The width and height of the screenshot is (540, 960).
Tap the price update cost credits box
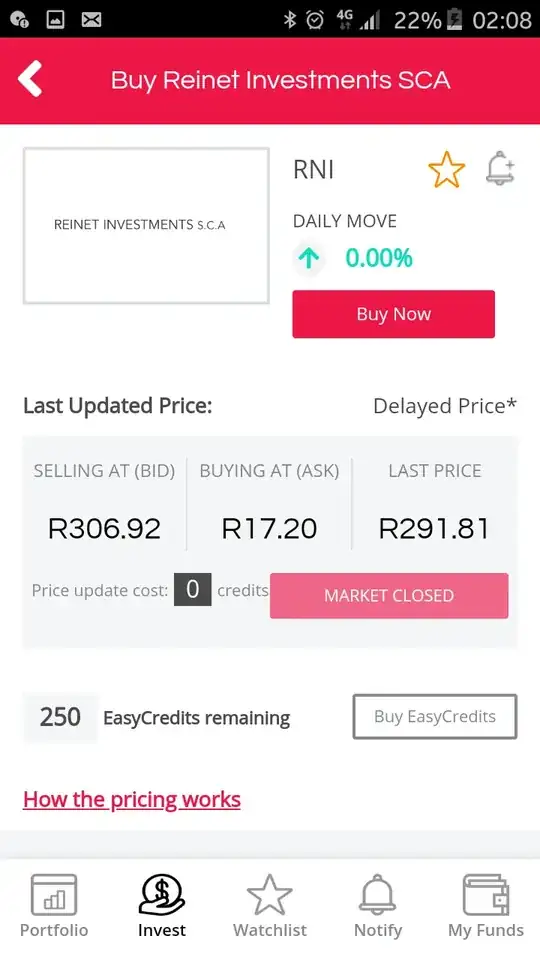click(x=192, y=590)
